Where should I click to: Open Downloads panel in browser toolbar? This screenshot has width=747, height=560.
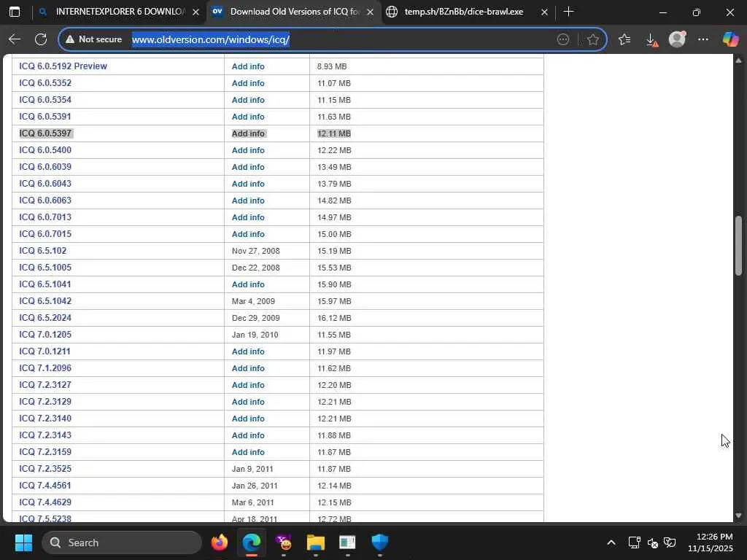pos(651,40)
